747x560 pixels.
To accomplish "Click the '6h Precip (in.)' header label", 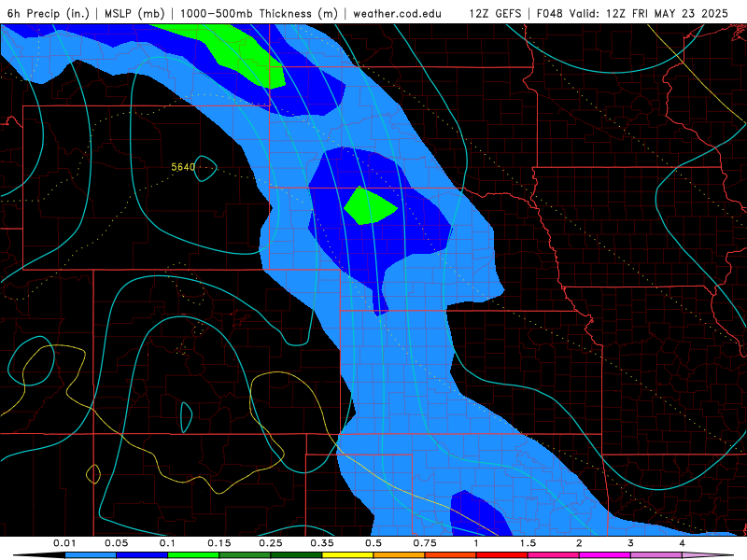I will click(49, 13).
